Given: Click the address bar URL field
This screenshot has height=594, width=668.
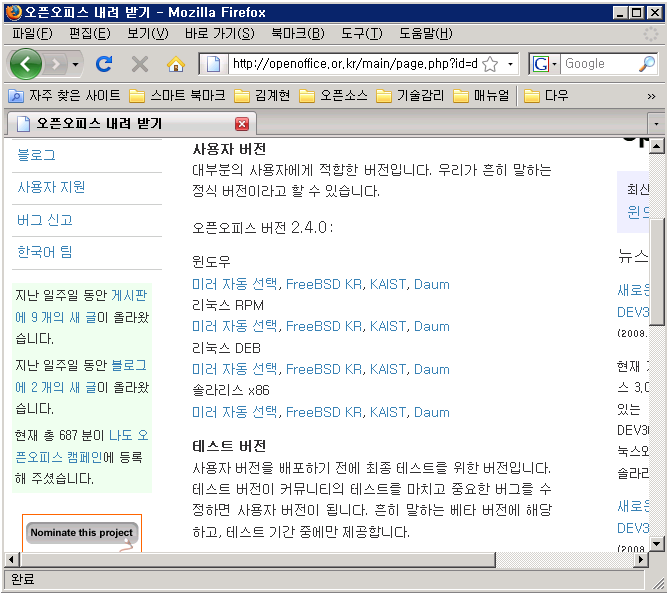Looking at the screenshot, I should tap(355, 64).
